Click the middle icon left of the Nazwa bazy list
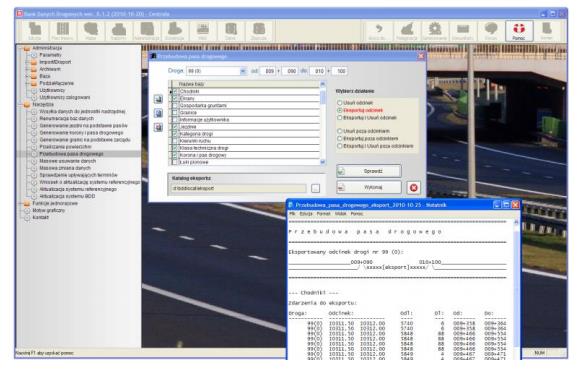Screen dimensions: 587x369 pos(158,113)
